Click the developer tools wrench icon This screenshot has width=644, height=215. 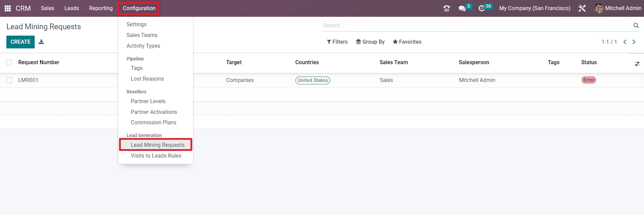pyautogui.click(x=582, y=8)
